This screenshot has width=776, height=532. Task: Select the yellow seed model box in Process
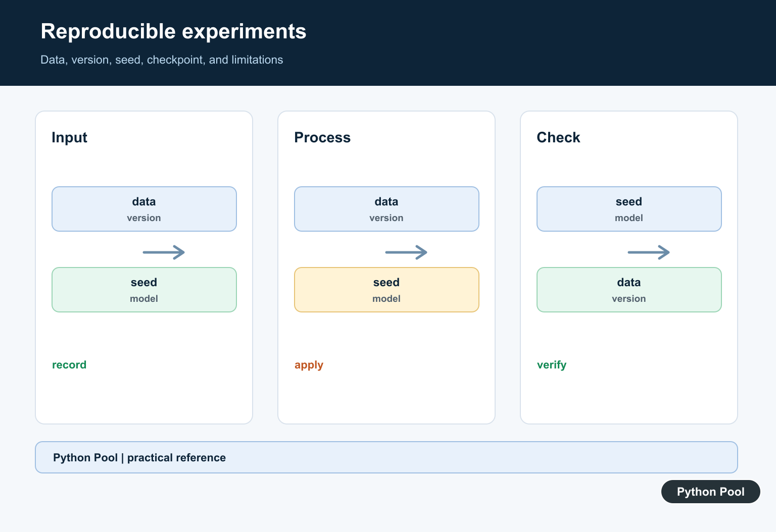pyautogui.click(x=386, y=290)
